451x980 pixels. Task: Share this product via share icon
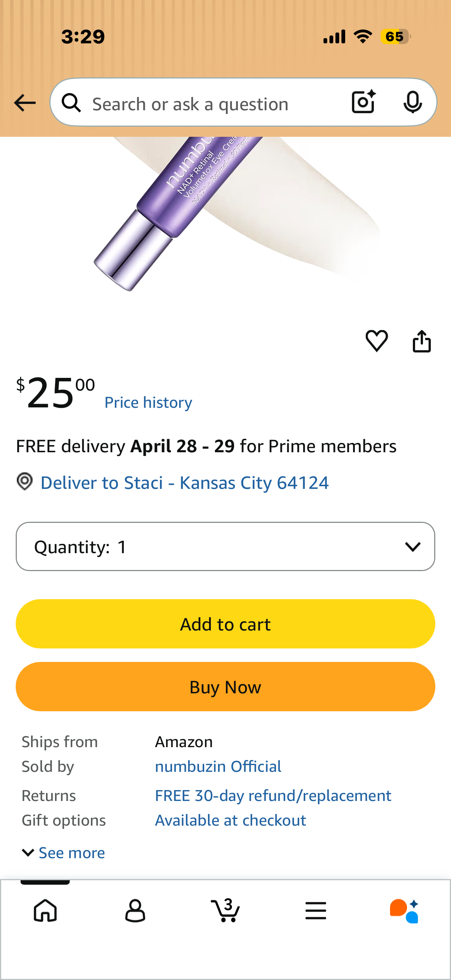click(422, 341)
